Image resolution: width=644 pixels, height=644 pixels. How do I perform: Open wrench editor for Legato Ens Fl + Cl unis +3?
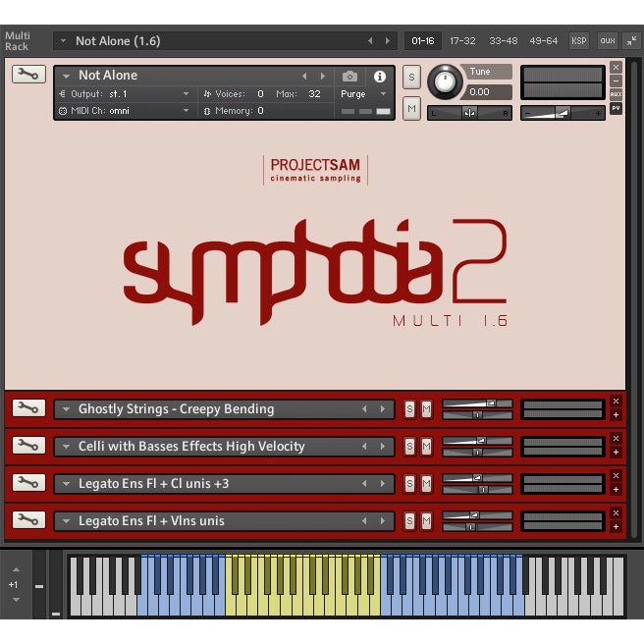[28, 483]
